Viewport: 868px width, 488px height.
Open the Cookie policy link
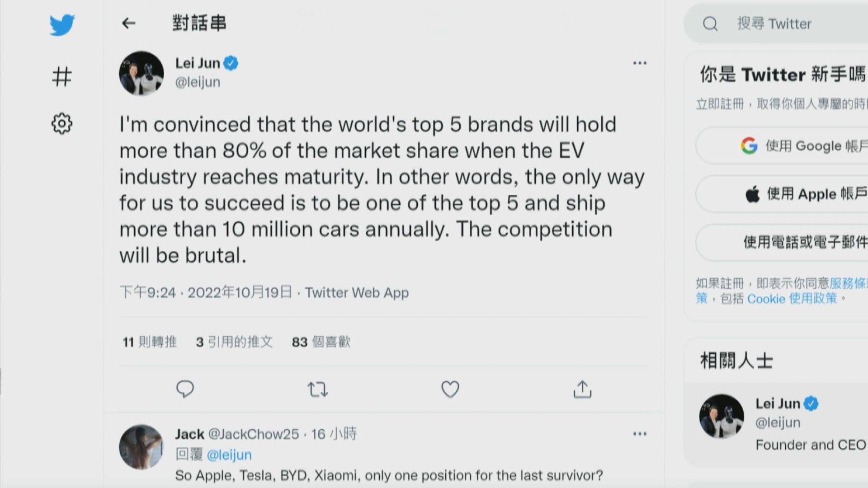pyautogui.click(x=792, y=299)
